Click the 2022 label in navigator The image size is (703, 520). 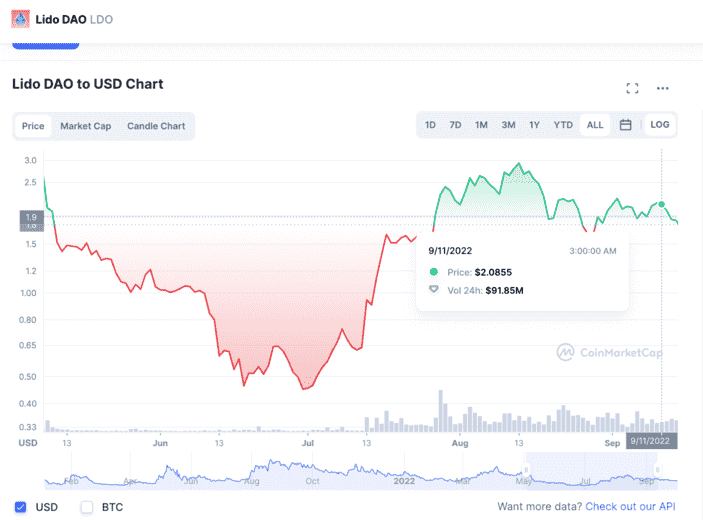404,481
